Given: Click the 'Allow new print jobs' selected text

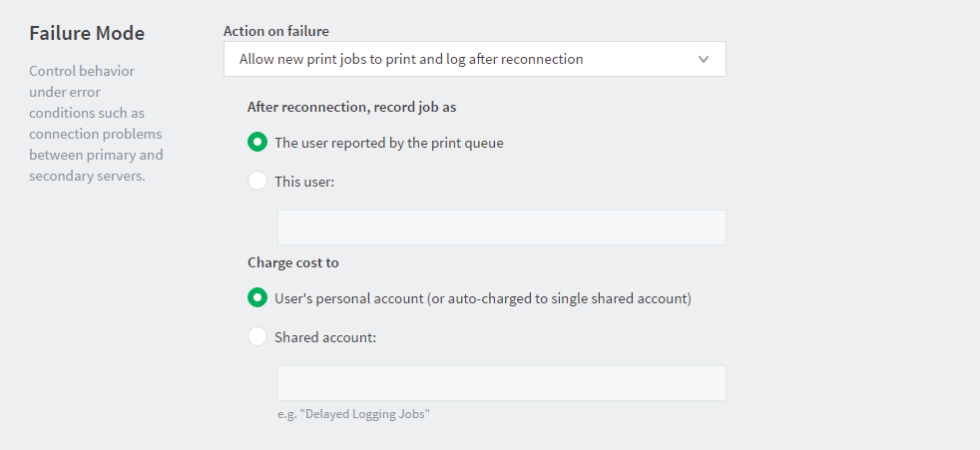Looking at the screenshot, I should tap(411, 60).
